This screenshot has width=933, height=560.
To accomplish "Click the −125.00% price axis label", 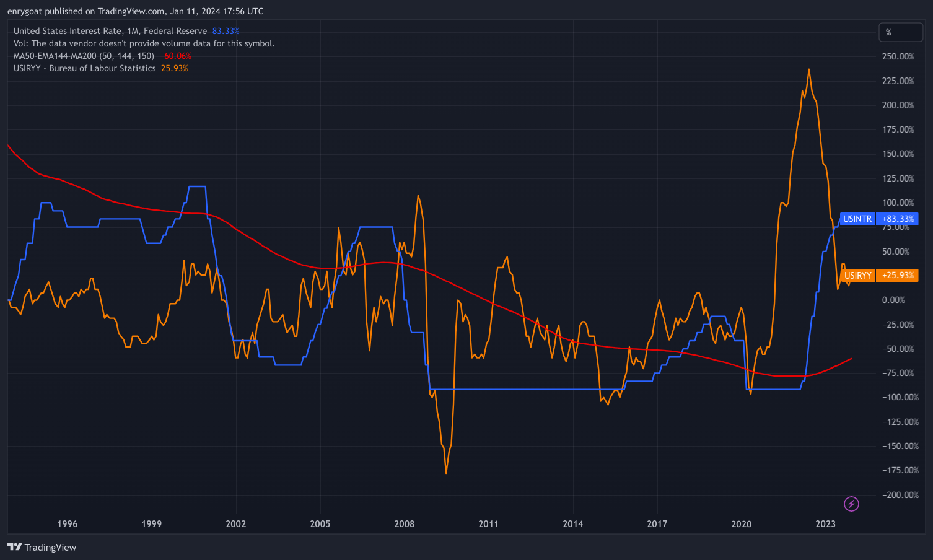I will [x=900, y=422].
